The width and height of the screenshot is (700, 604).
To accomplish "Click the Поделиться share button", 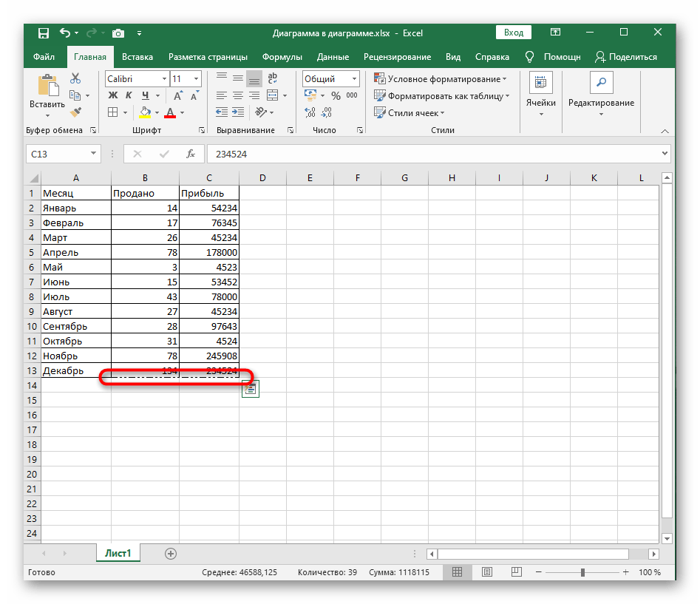I will (x=625, y=57).
